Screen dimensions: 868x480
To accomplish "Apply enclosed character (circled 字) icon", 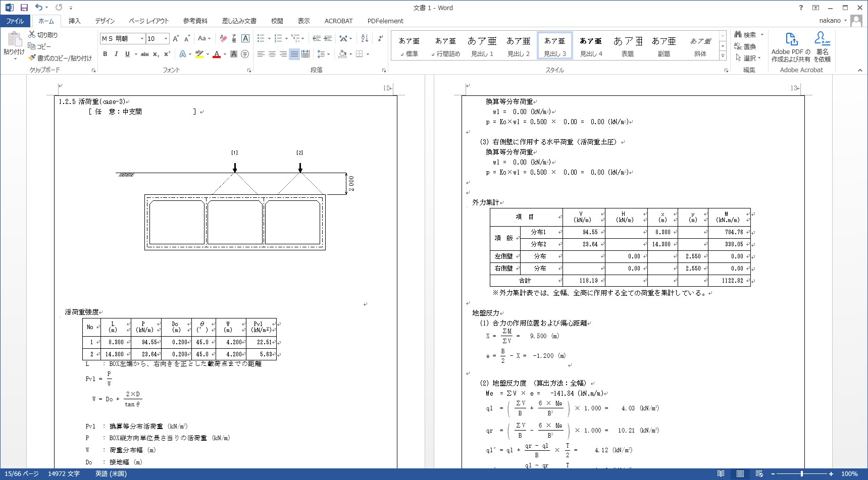I will pos(245,54).
